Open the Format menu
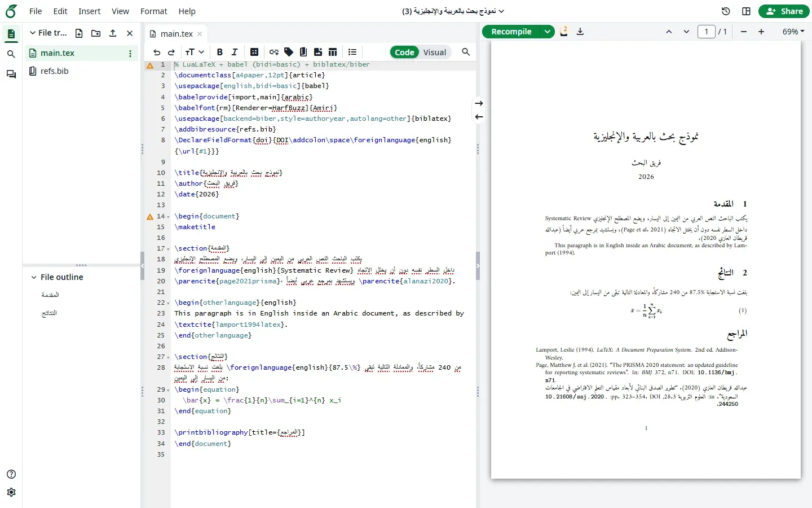The height and width of the screenshot is (508, 812). [x=154, y=11]
